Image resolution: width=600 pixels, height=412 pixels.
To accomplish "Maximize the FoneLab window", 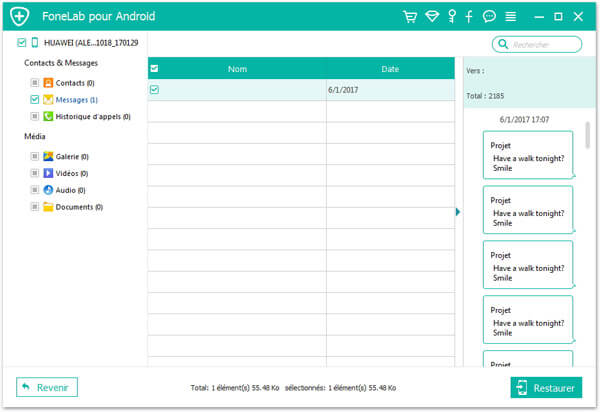I will click(558, 16).
